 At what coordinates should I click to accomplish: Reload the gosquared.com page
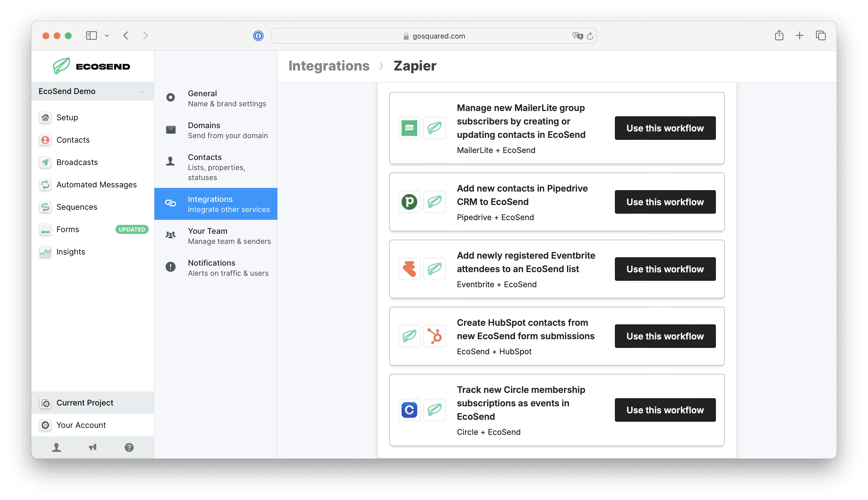point(590,36)
